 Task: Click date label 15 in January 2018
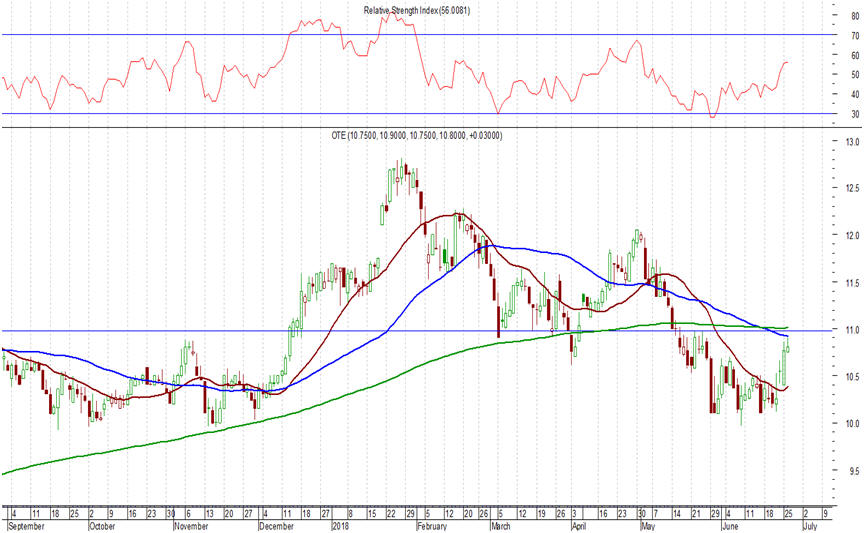coord(371,514)
